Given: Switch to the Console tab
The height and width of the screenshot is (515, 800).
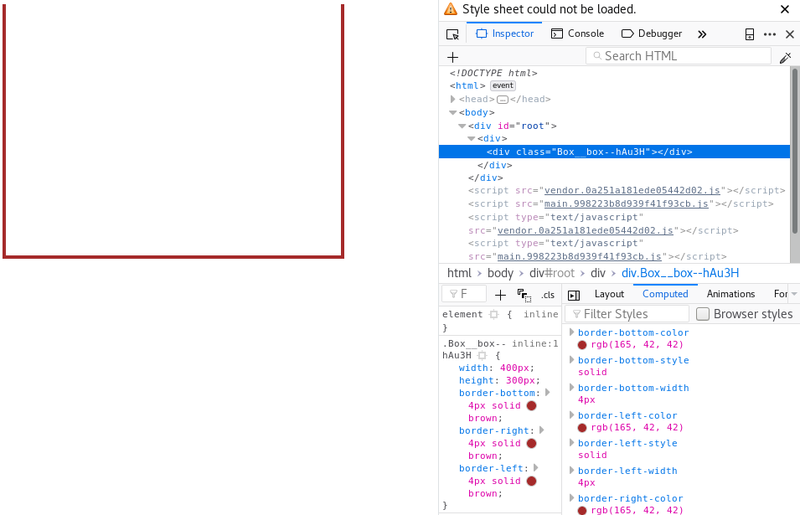Looking at the screenshot, I should pyautogui.click(x=577, y=34).
